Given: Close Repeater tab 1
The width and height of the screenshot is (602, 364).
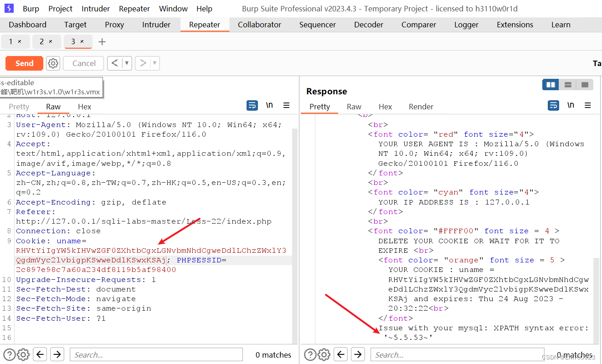Looking at the screenshot, I should click(x=20, y=41).
